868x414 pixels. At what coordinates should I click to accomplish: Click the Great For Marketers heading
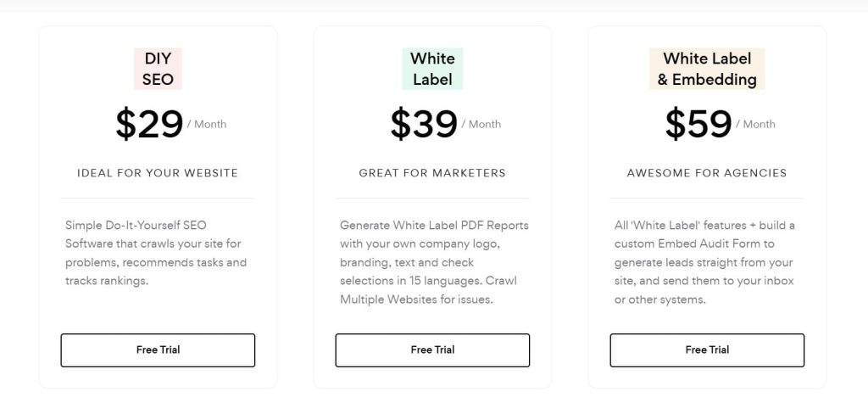coord(432,173)
